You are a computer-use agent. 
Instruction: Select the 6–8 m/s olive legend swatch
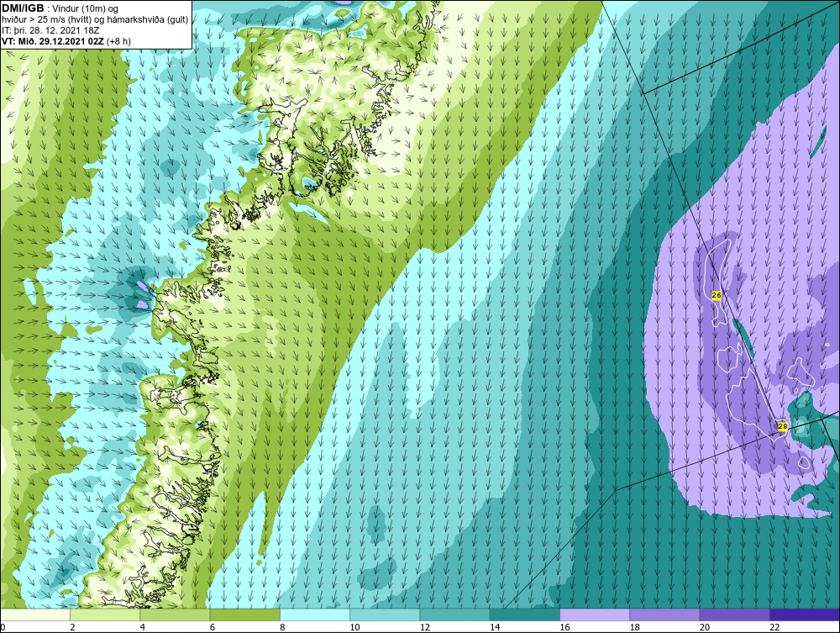(x=245, y=615)
